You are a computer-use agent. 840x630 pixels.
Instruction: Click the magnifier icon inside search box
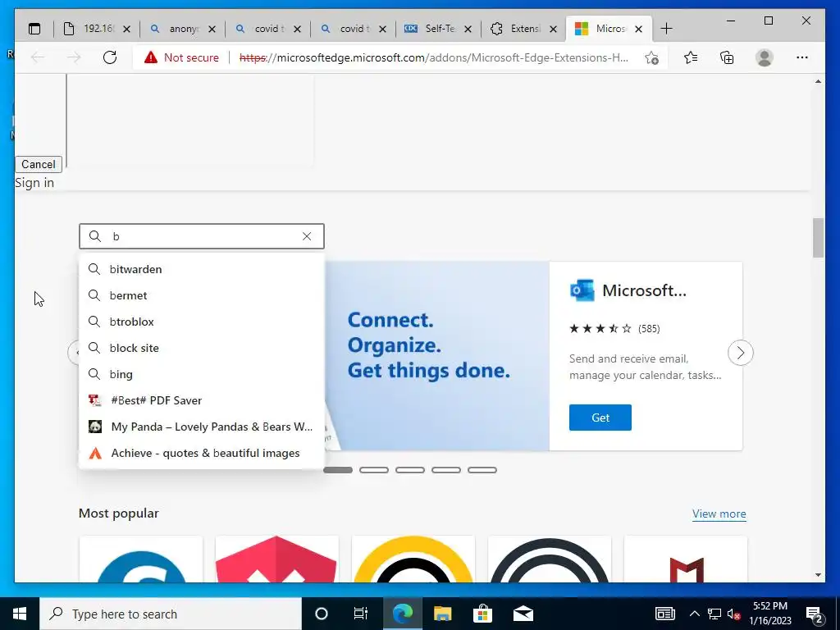(95, 236)
